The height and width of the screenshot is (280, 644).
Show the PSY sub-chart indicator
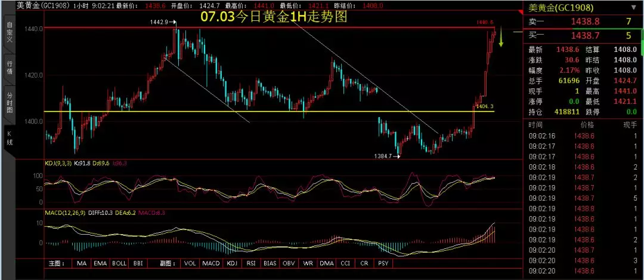383,263
